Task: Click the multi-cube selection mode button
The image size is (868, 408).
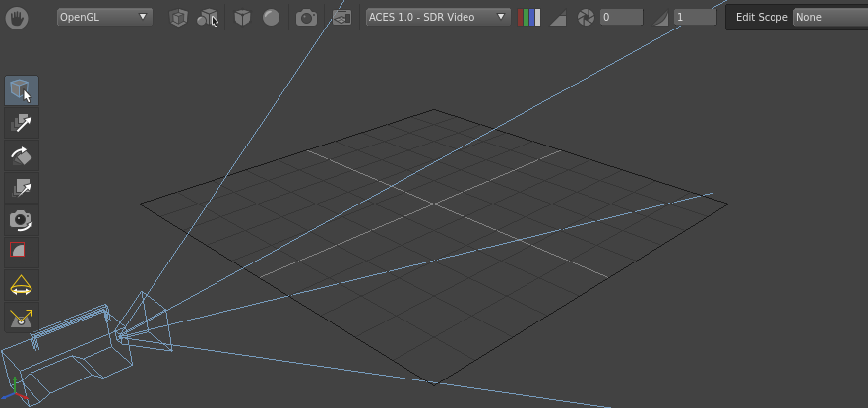Action: tap(208, 17)
